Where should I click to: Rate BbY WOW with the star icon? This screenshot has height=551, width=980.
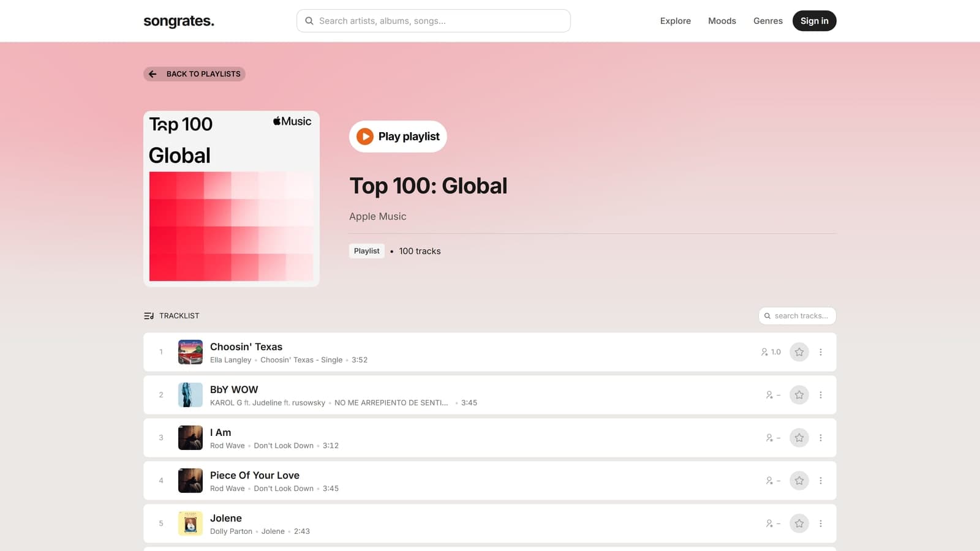(799, 395)
